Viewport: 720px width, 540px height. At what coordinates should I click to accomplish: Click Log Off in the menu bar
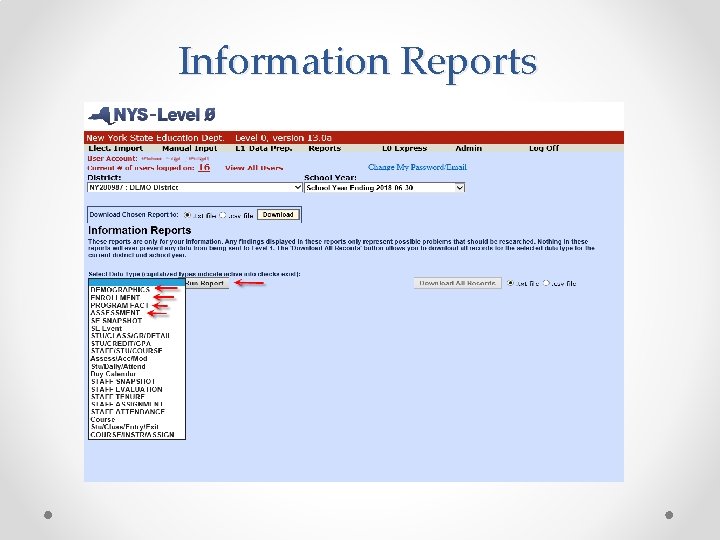(x=544, y=148)
